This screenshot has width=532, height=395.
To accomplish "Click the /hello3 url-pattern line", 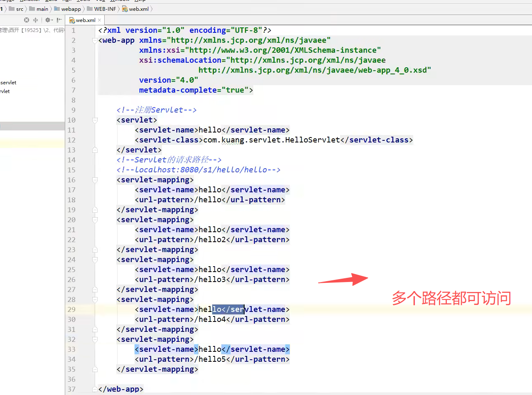I will pos(212,280).
